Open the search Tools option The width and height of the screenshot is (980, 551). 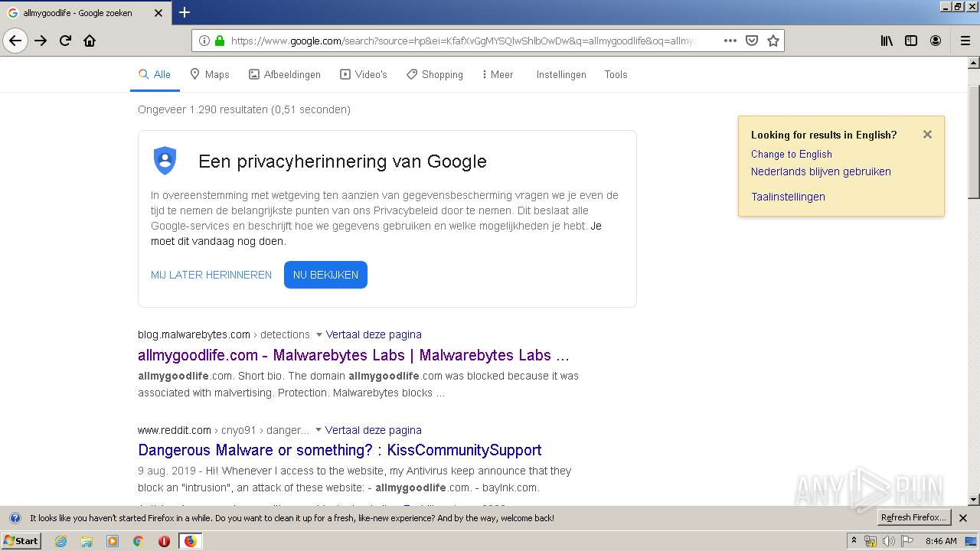pos(616,74)
